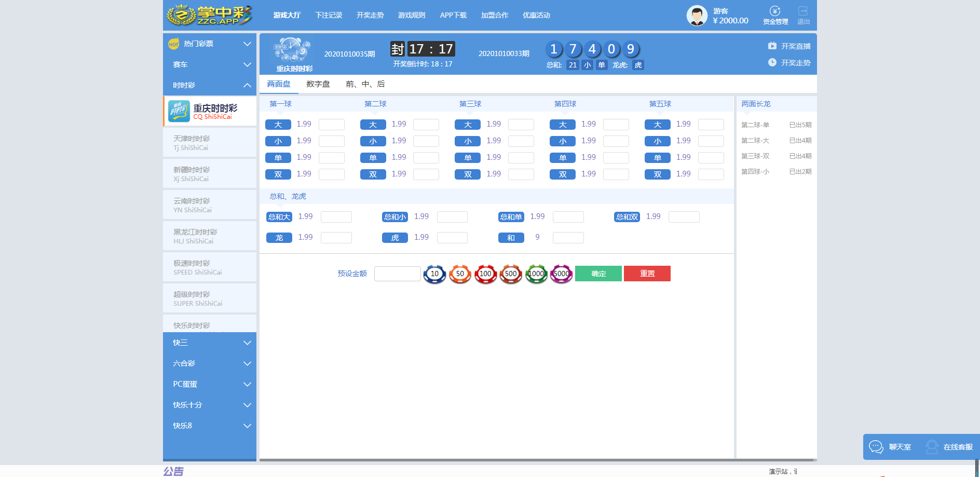Click the 确定 confirm button
Image resolution: width=980 pixels, height=477 pixels.
point(598,274)
